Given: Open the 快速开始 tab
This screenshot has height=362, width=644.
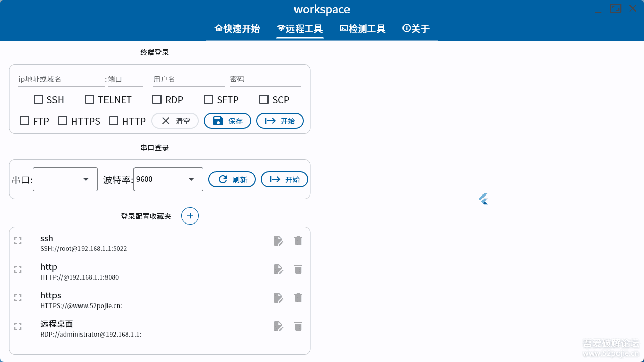Looking at the screenshot, I should coord(236,29).
